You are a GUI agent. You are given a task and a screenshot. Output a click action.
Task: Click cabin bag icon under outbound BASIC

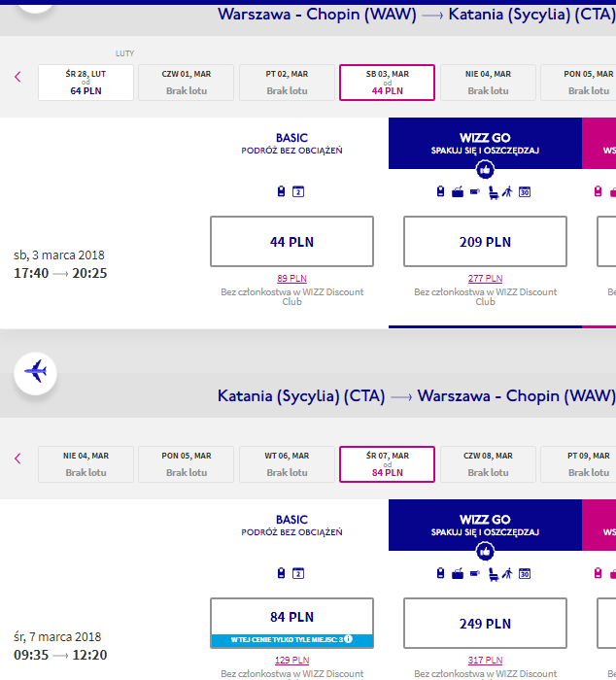click(x=281, y=191)
